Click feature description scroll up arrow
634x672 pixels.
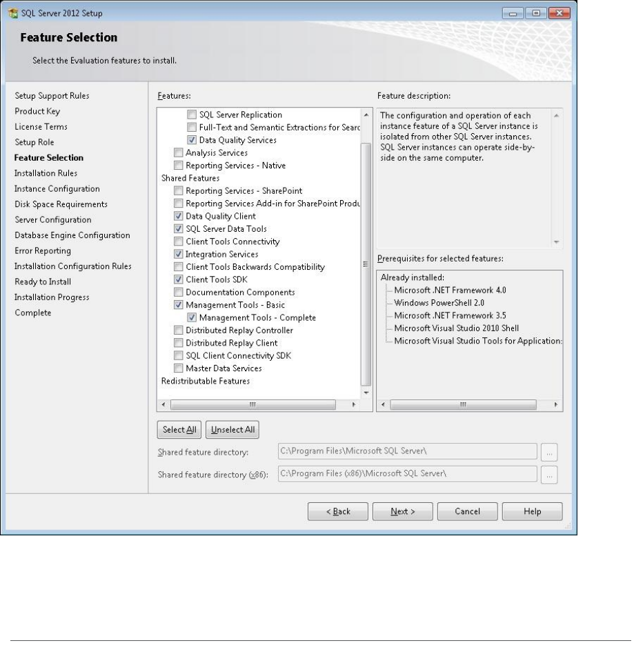[x=557, y=116]
